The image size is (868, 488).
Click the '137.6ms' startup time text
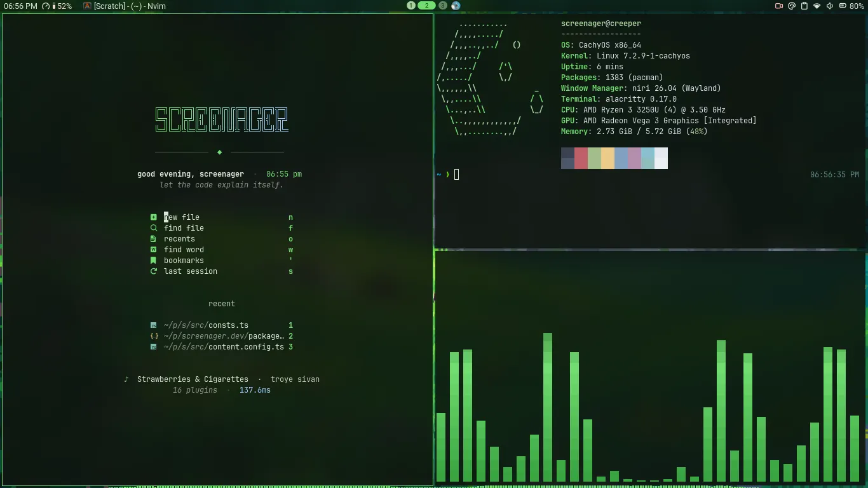255,390
